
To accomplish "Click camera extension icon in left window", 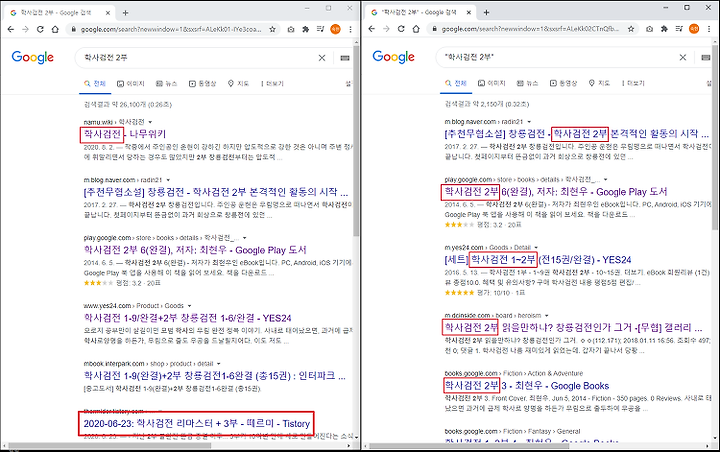I will coord(291,29).
